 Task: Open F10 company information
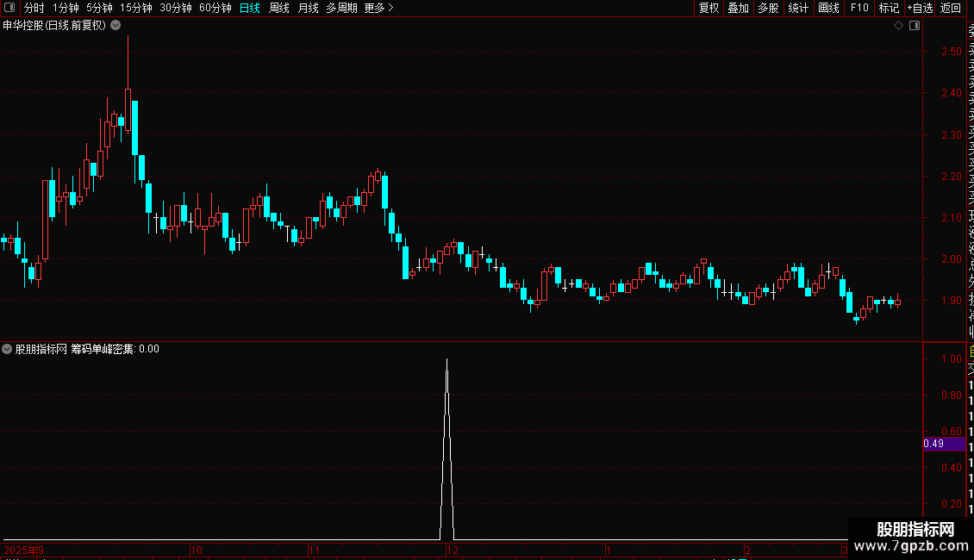tap(859, 8)
